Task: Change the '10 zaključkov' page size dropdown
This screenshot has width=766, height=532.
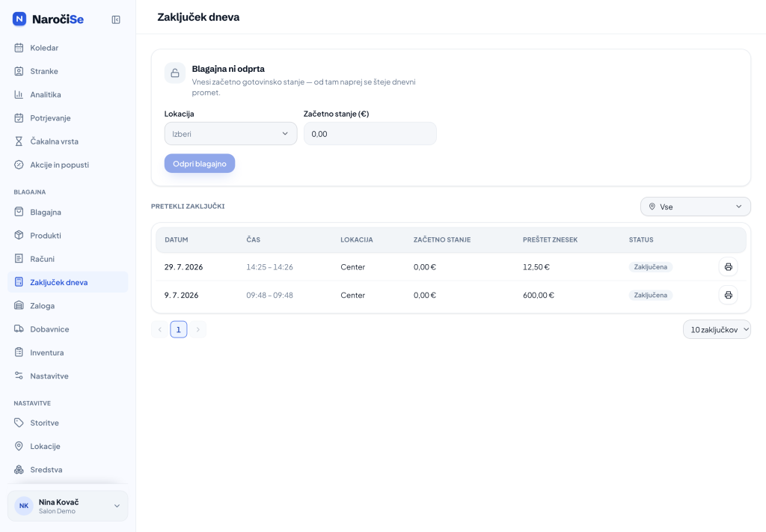Action: 717,330
